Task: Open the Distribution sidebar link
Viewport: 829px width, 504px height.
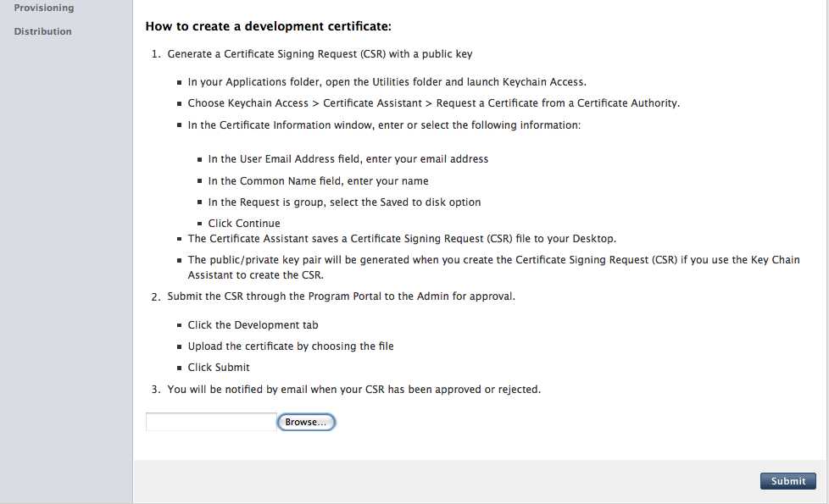Action: pyautogui.click(x=43, y=31)
